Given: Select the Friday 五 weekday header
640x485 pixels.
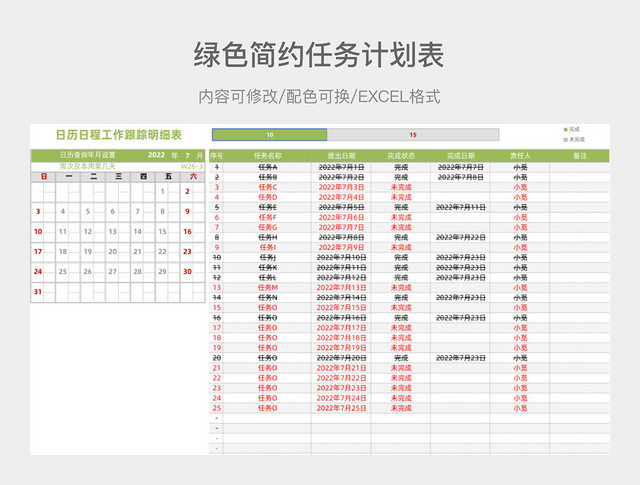Looking at the screenshot, I should pyautogui.click(x=168, y=177).
